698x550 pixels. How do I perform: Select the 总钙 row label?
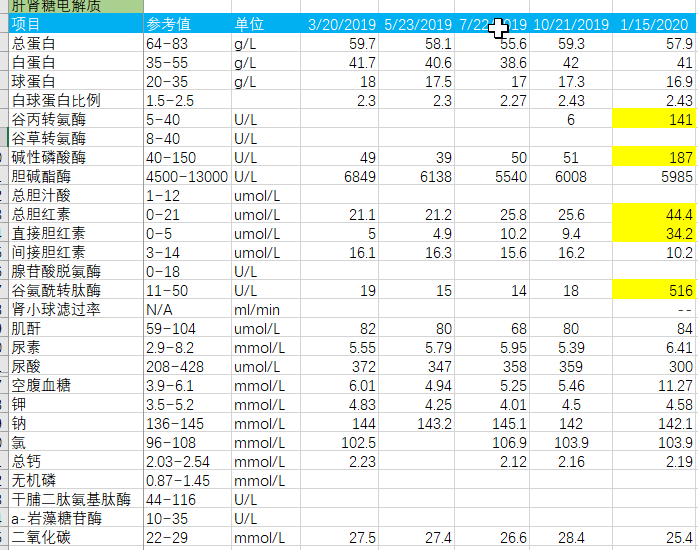tap(26, 461)
